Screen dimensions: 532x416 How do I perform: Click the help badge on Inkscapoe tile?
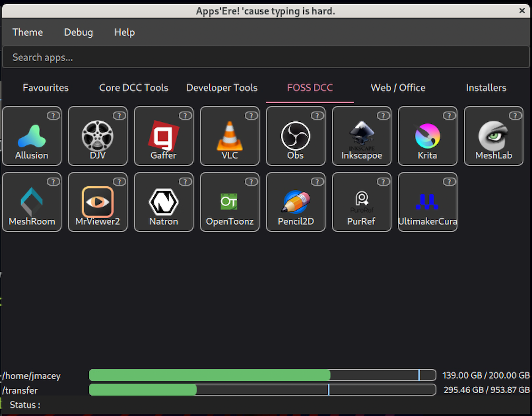tap(383, 115)
